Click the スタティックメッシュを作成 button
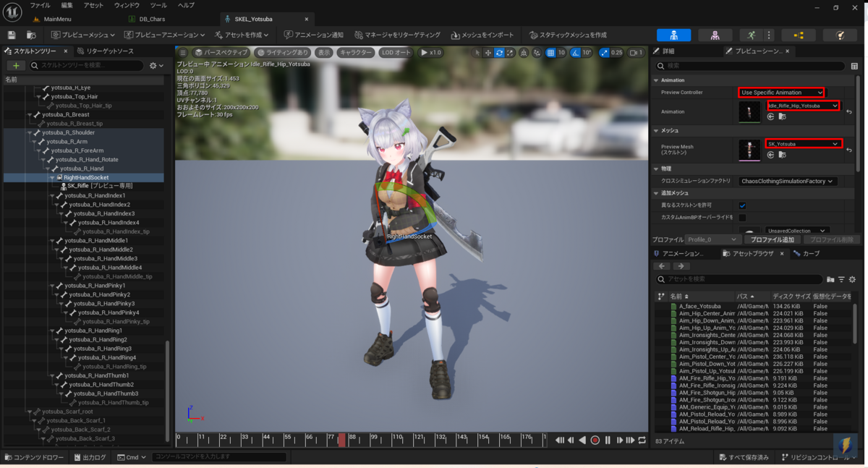 point(568,35)
